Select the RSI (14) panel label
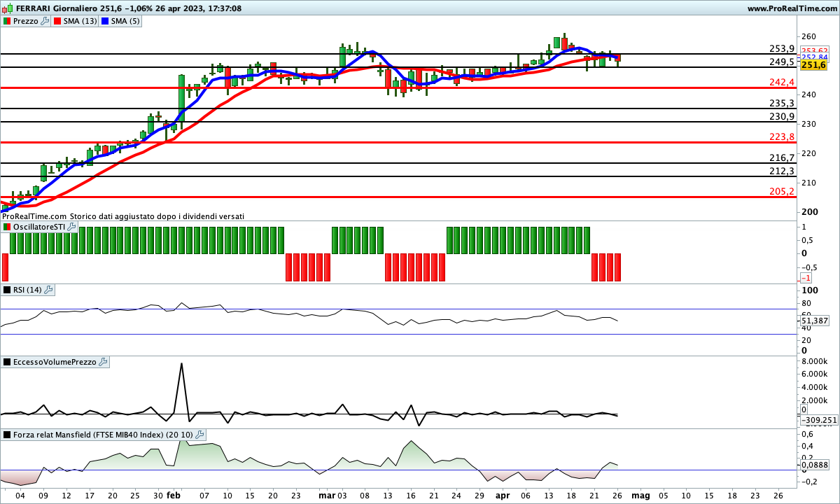Image resolution: width=840 pixels, height=504 pixels. pos(28,289)
